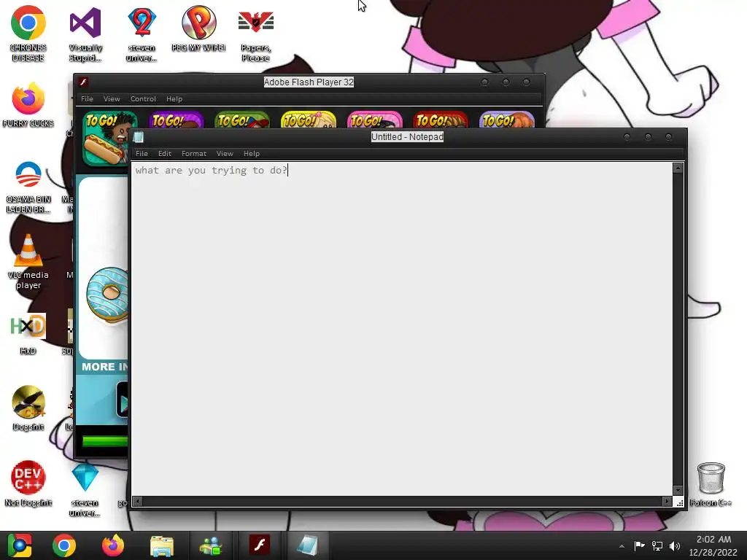Open the PEG MY WIFE! Peggle icon
This screenshot has height=560, width=747.
click(198, 28)
